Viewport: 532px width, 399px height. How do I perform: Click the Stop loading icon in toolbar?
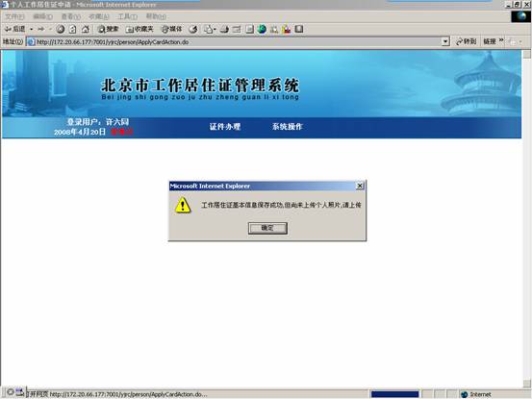[x=60, y=29]
